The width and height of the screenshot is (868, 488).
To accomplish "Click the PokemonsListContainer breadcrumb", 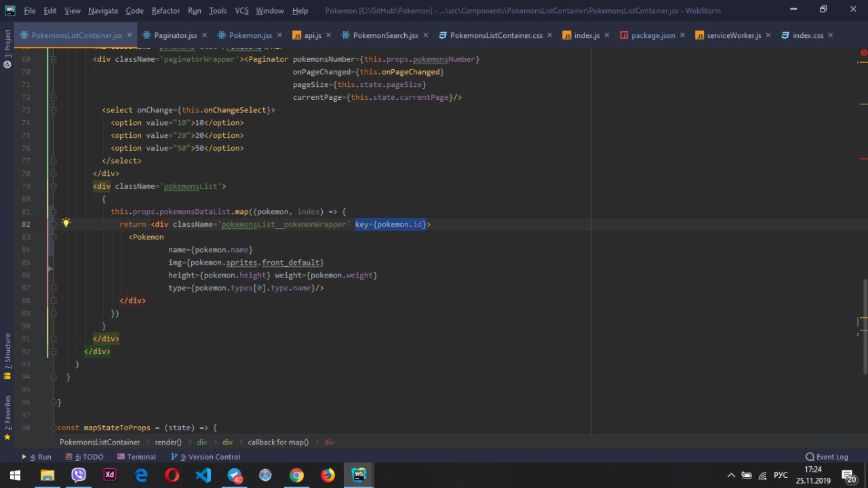I will click(x=100, y=442).
